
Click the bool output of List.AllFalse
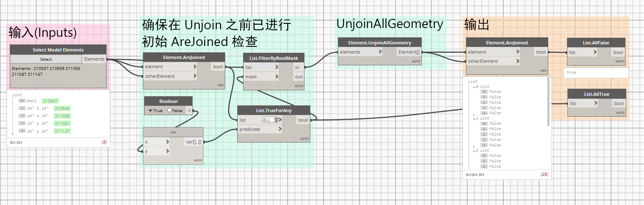point(619,52)
